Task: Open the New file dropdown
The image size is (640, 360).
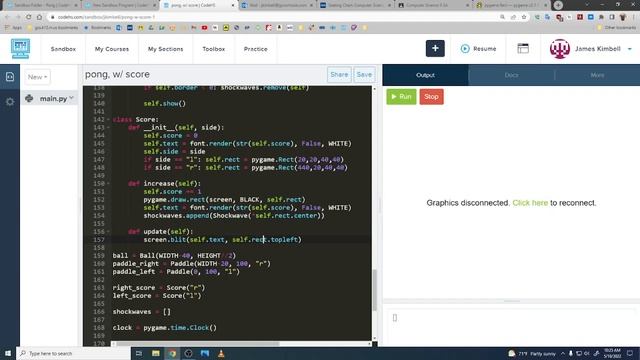Action: [38, 77]
